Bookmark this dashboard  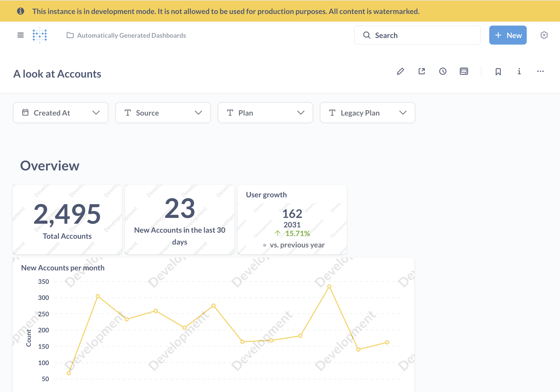click(498, 71)
